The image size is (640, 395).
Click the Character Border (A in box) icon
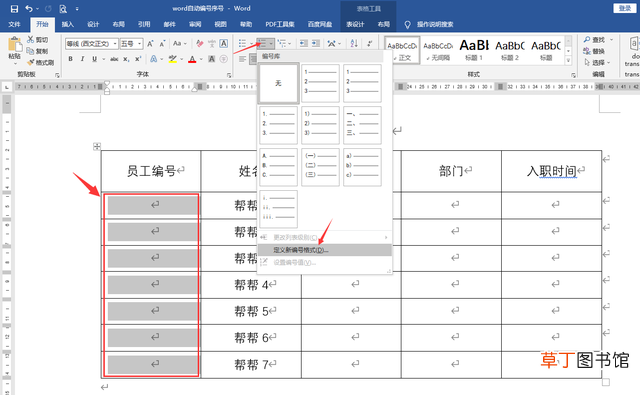pos(224,44)
